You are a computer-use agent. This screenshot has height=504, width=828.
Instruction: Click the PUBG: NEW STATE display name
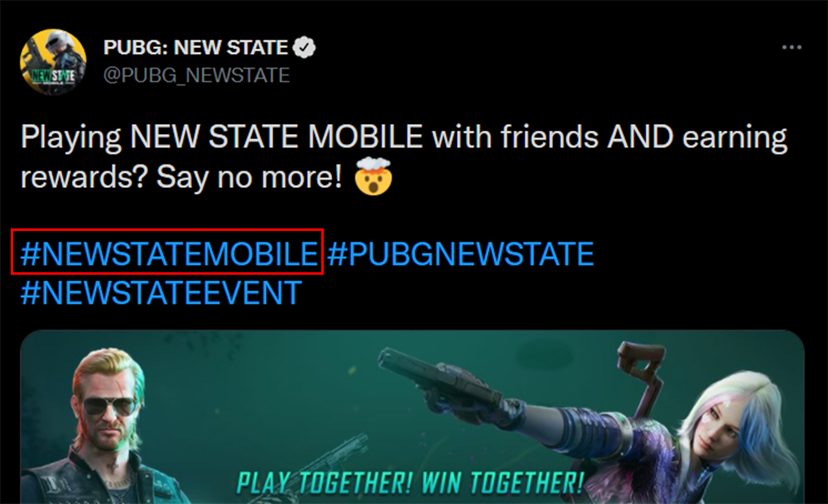tap(195, 47)
